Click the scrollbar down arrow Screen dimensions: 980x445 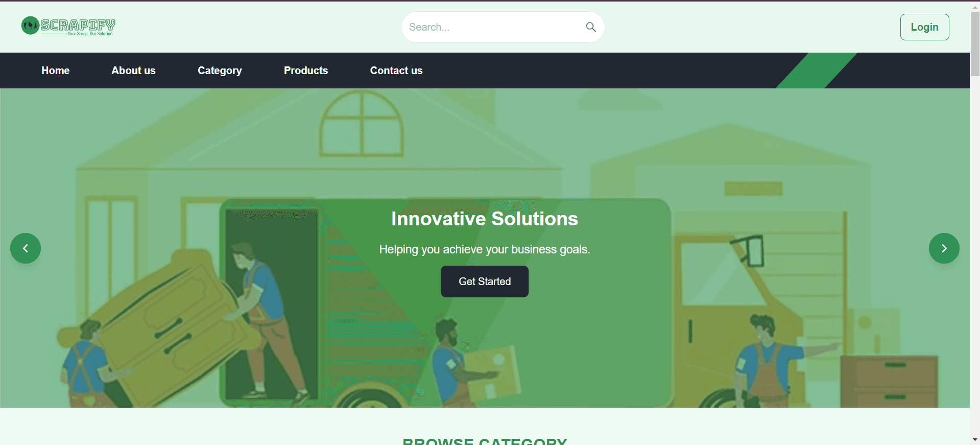tap(975, 439)
